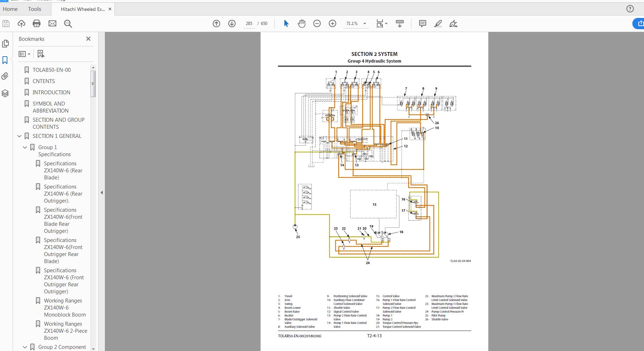Click the Group 4 Hydraulic System subtitle
The width and height of the screenshot is (644, 351).
[374, 61]
